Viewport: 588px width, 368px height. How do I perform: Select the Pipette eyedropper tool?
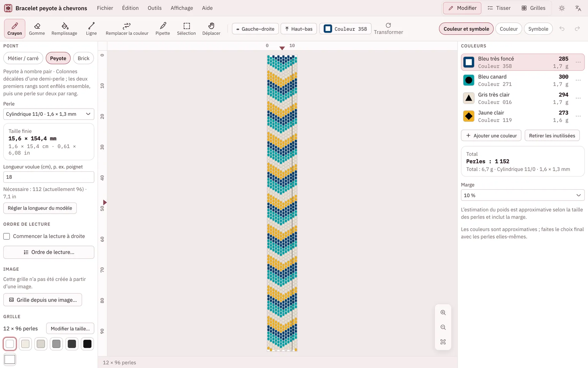[163, 28]
